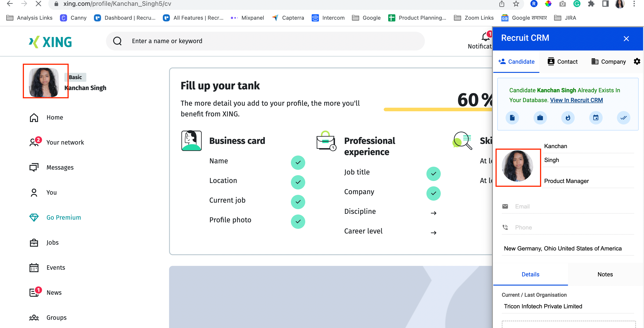Click the Discipline arrow
Image resolution: width=644 pixels, height=328 pixels.
pyautogui.click(x=434, y=213)
